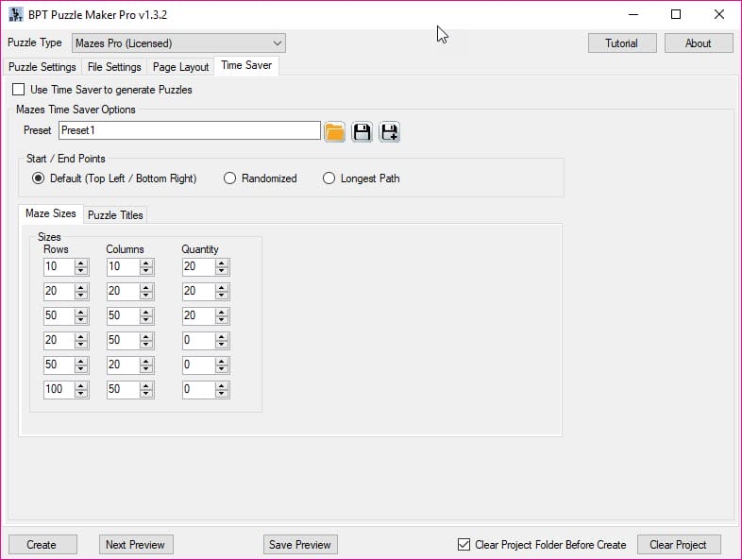
Task: Select the Time Saver tab
Action: pos(246,65)
